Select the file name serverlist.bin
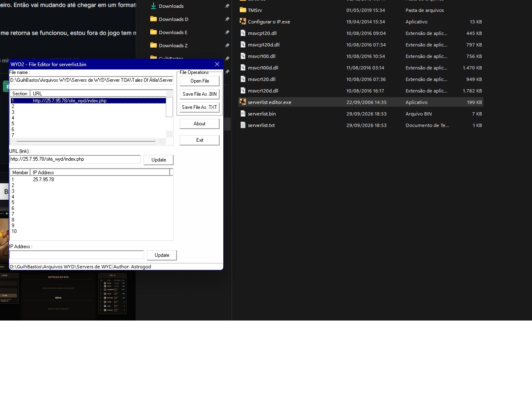 pos(262,114)
